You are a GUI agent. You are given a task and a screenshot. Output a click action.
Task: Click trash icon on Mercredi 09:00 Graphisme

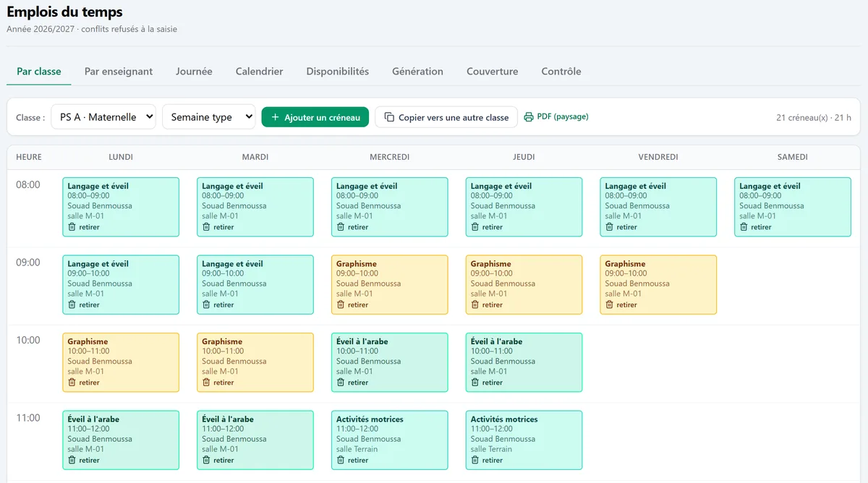pyautogui.click(x=341, y=304)
